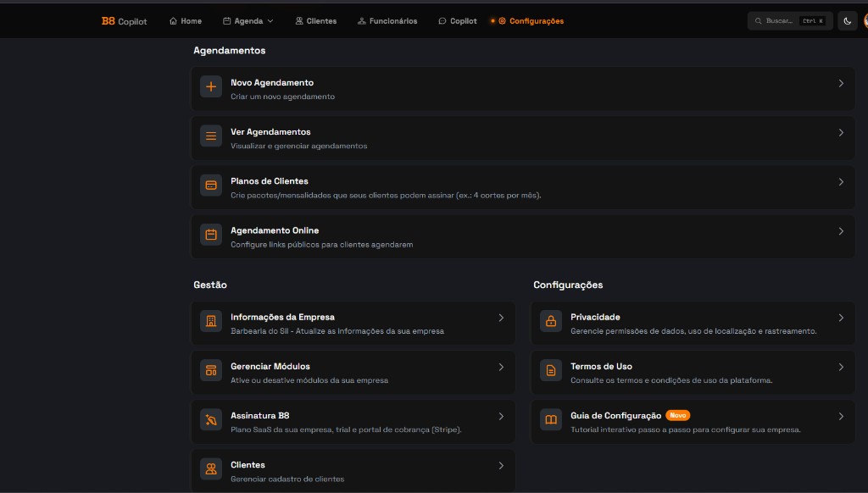Click the people icon on the Clientes card
The width and height of the screenshot is (868, 493).
[210, 470]
